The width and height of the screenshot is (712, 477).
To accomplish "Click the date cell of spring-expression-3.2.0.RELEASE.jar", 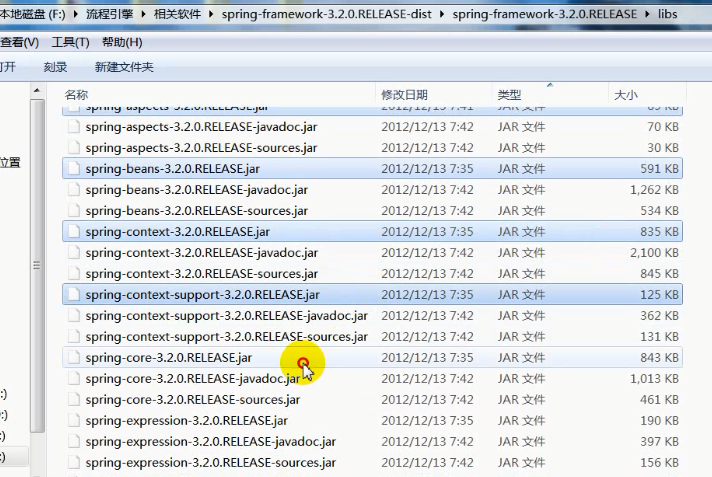I will [427, 420].
